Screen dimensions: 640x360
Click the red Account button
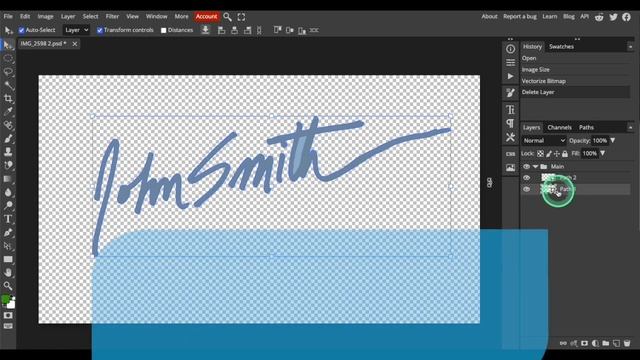(x=206, y=17)
